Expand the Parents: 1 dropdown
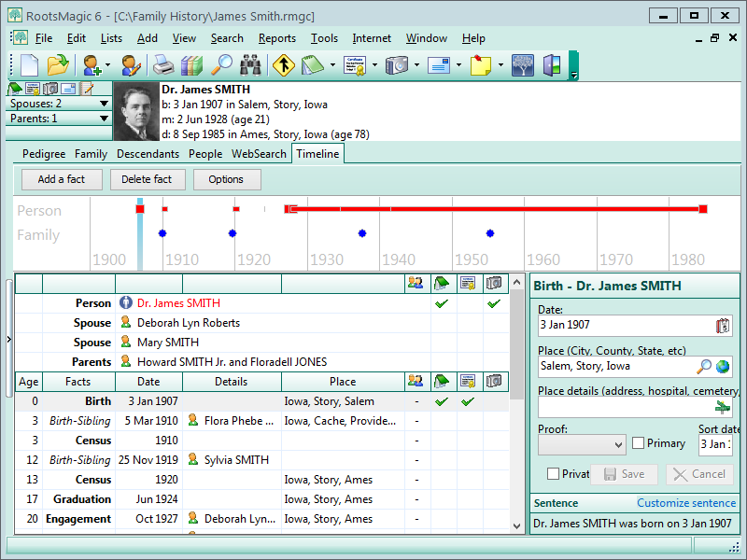Screen dimensions: 747x560 [105, 119]
